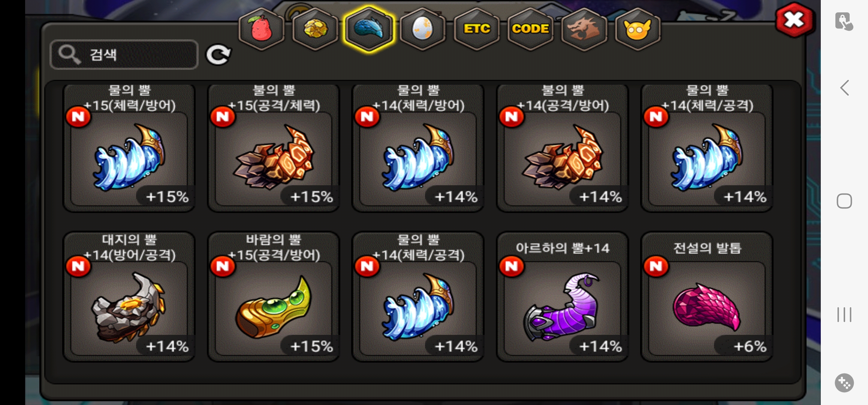Focus the 검색 search field

[x=124, y=55]
